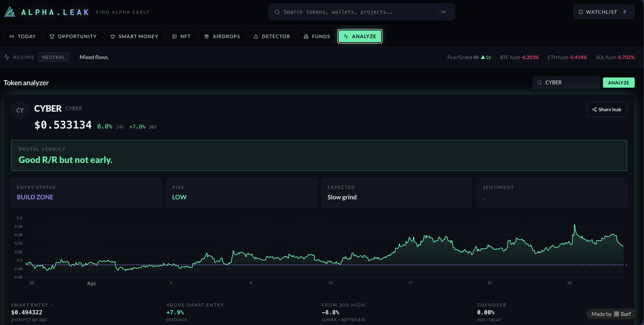
Task: Open the Airdrops tab
Action: tap(222, 36)
